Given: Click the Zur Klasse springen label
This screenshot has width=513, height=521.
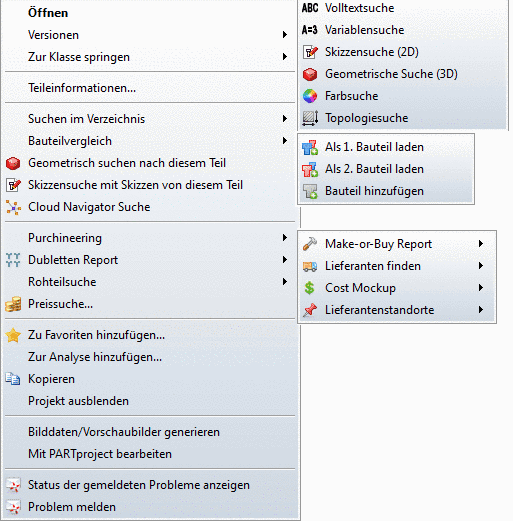Looking at the screenshot, I should (x=79, y=57).
